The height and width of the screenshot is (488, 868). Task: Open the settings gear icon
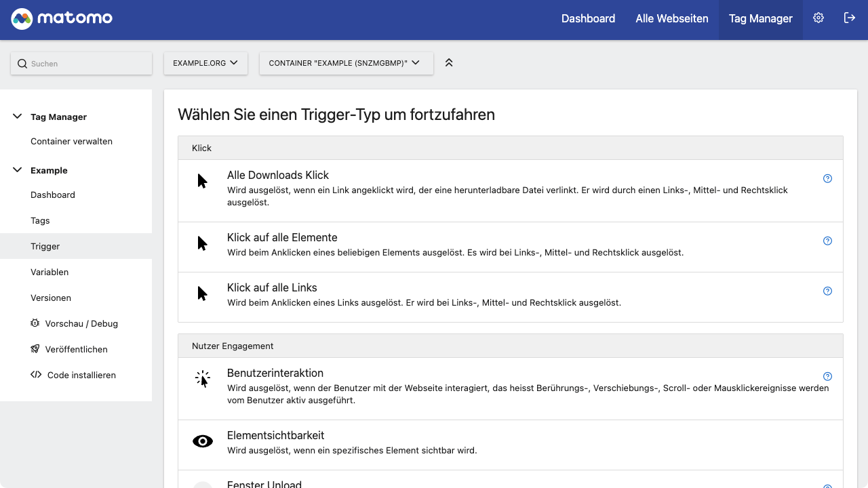(818, 18)
